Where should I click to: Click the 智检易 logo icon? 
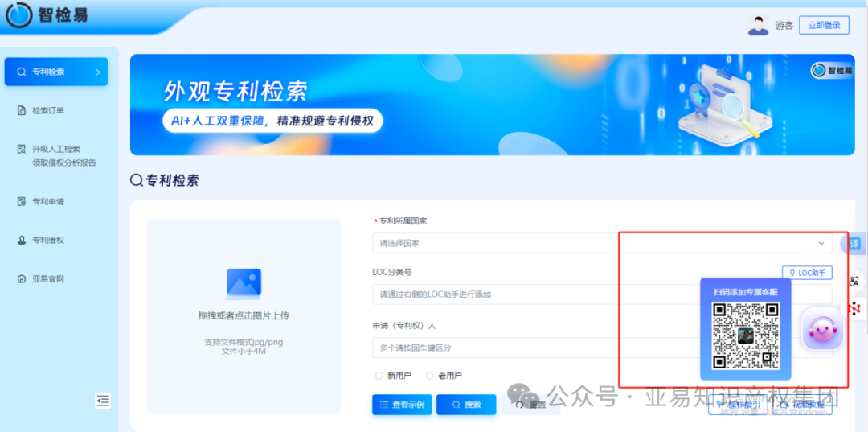point(18,15)
